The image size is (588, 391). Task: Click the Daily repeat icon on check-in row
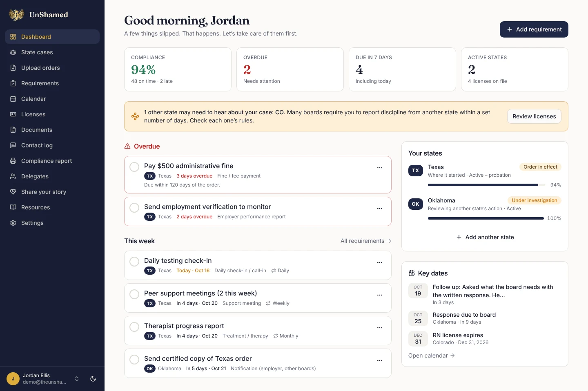click(x=274, y=271)
